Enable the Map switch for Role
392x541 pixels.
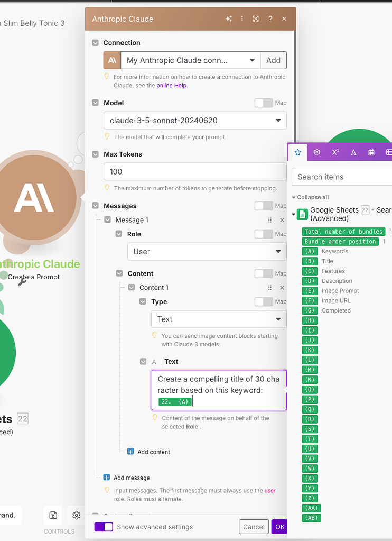tap(264, 234)
